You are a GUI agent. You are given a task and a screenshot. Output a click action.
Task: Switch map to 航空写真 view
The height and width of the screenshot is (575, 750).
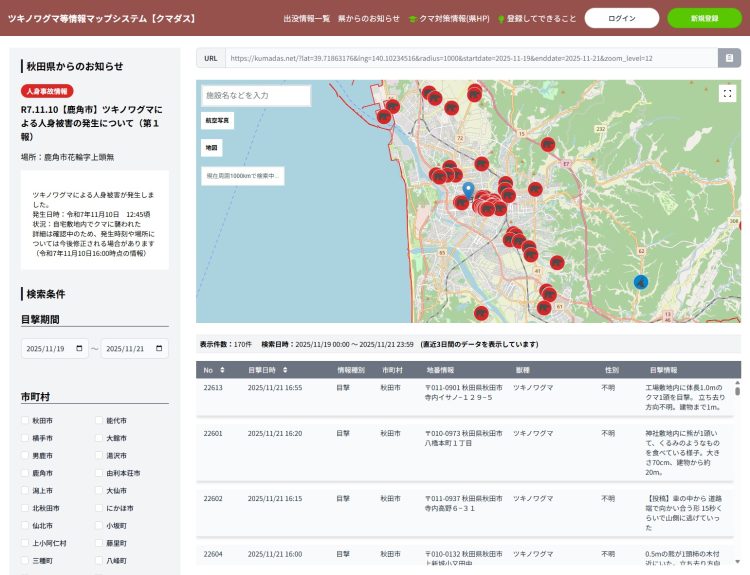click(217, 120)
